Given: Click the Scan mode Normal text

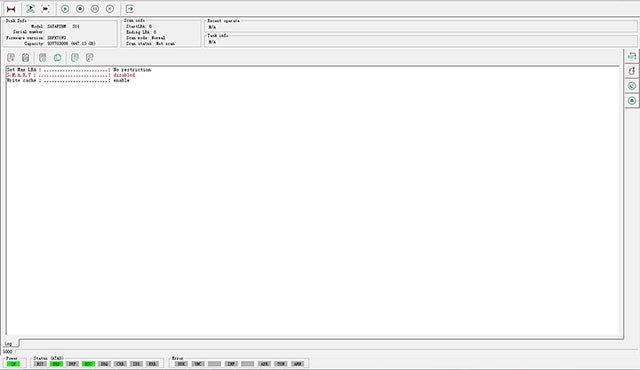Looking at the screenshot, I should 146,38.
